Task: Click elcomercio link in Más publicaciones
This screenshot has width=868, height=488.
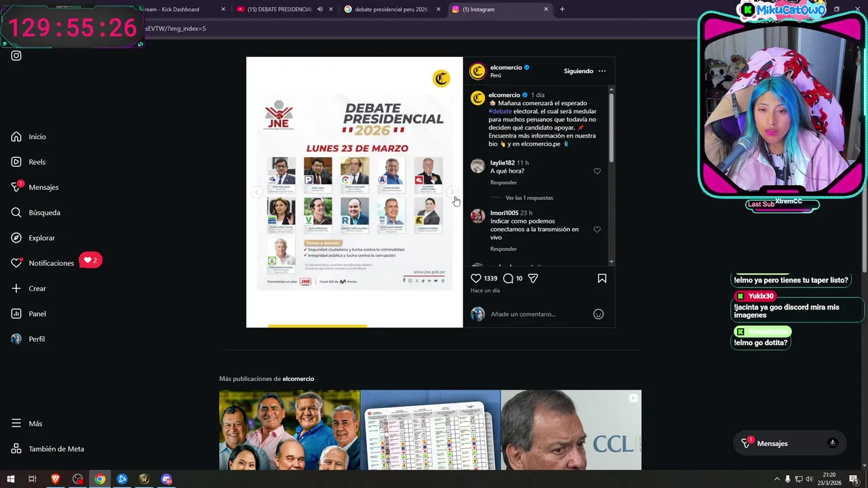Action: pyautogui.click(x=298, y=379)
